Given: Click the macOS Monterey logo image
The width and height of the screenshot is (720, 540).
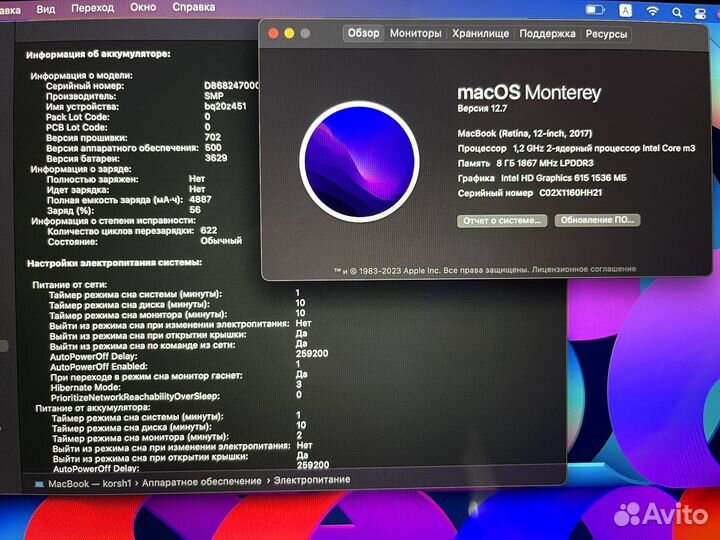Looking at the screenshot, I should [x=359, y=162].
